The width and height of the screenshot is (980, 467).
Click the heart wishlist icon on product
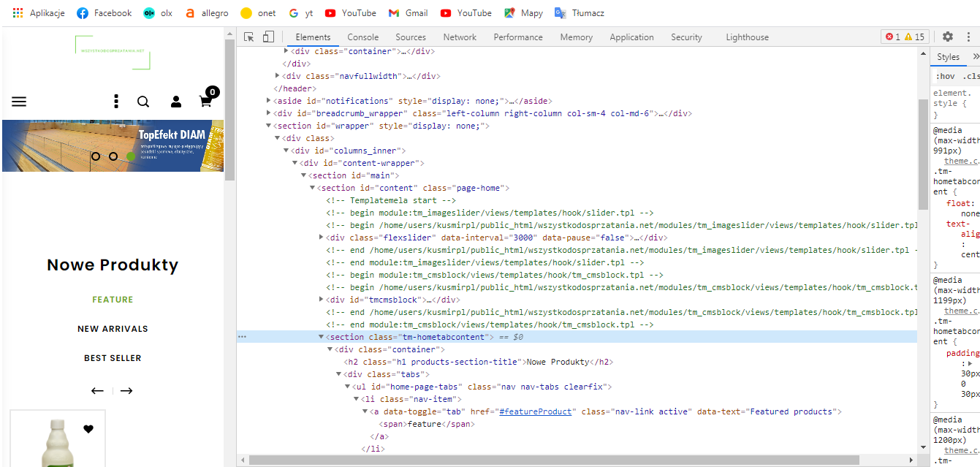coord(88,429)
